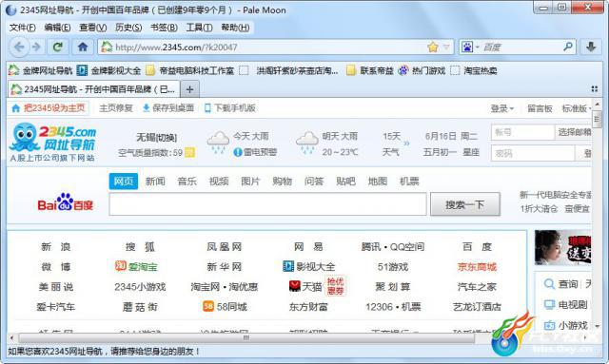The height and width of the screenshot is (364, 609).
Task: Open the 金牌影视大全 bookmark
Action: pos(109,70)
